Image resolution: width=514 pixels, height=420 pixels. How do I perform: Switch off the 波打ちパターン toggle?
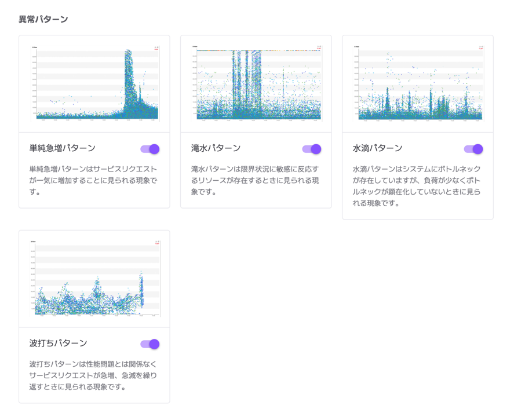click(150, 344)
